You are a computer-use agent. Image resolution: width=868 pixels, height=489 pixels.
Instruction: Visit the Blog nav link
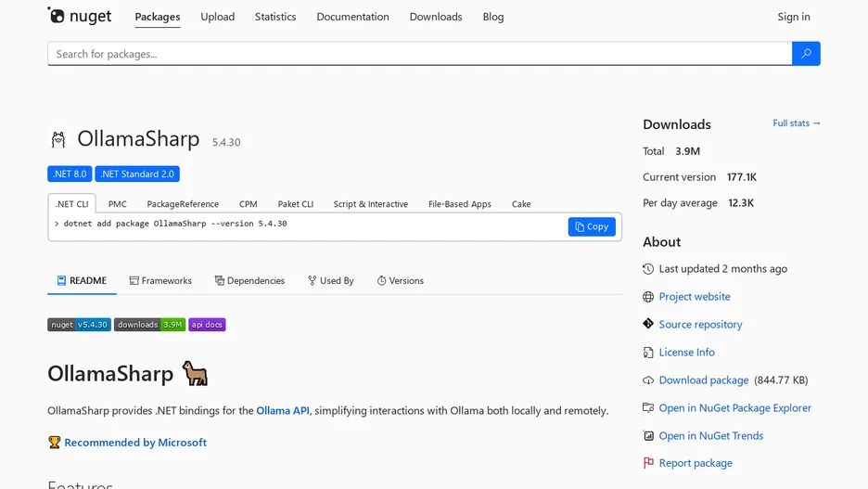493,17
